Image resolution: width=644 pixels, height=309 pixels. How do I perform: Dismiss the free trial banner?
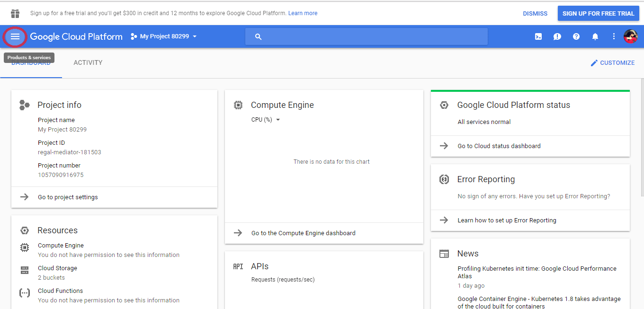point(535,14)
